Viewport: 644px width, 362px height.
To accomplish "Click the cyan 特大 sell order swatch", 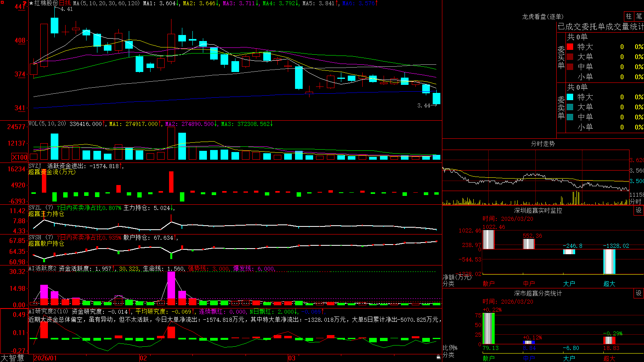I will tap(570, 97).
